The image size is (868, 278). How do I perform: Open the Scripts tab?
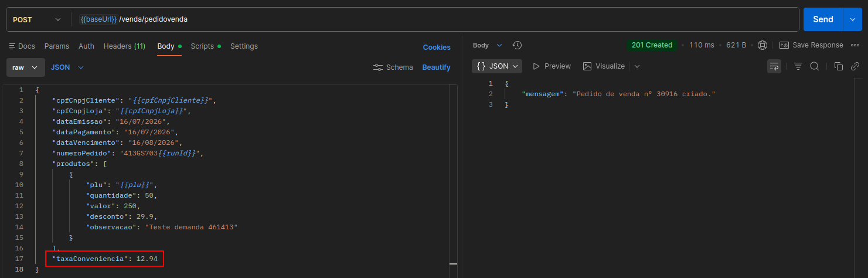(206, 46)
